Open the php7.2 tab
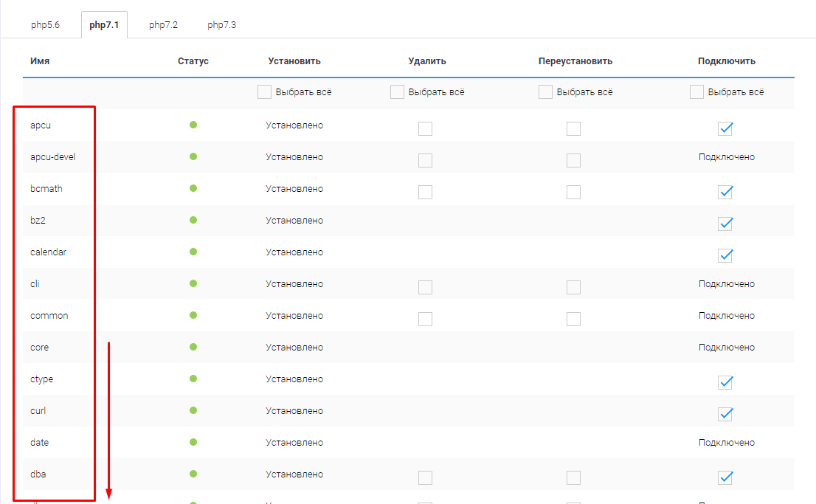Screen dimensions: 816x504 coord(163,25)
